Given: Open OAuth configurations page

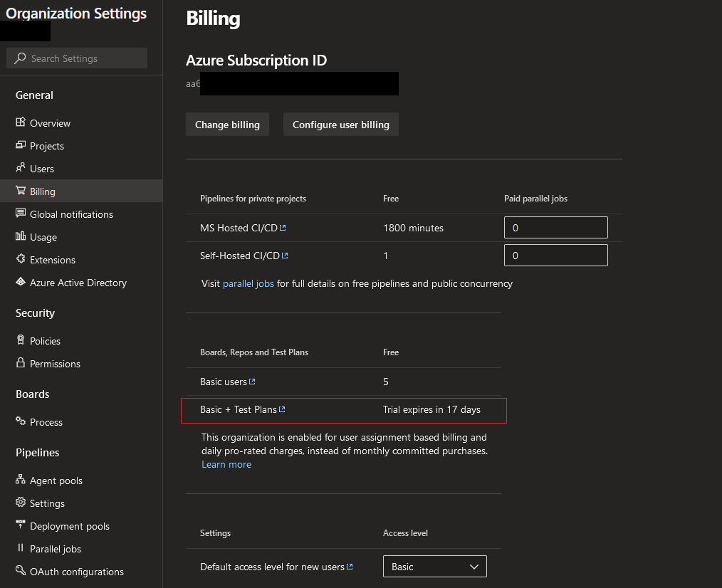Looking at the screenshot, I should (77, 572).
